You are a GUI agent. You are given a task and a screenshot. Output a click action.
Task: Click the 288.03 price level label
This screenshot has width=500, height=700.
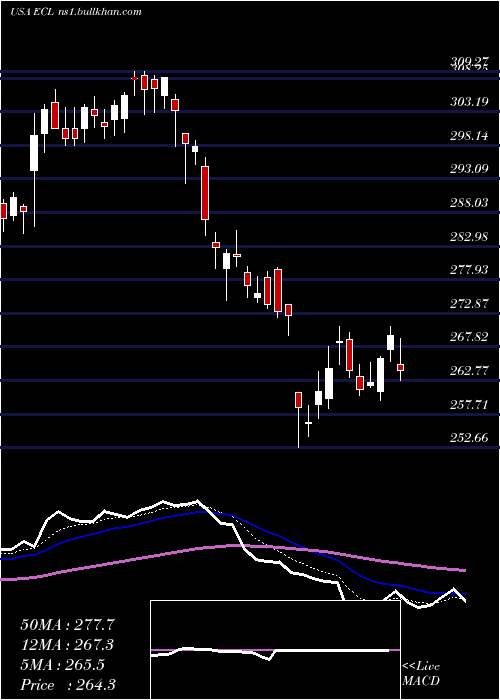[x=469, y=203]
